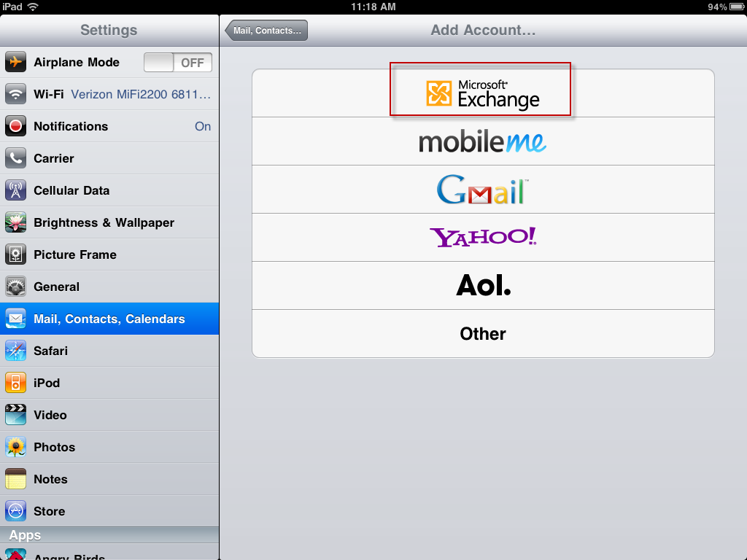Image resolution: width=747 pixels, height=560 pixels.
Task: Tap the Safari compass icon
Action: (16, 351)
